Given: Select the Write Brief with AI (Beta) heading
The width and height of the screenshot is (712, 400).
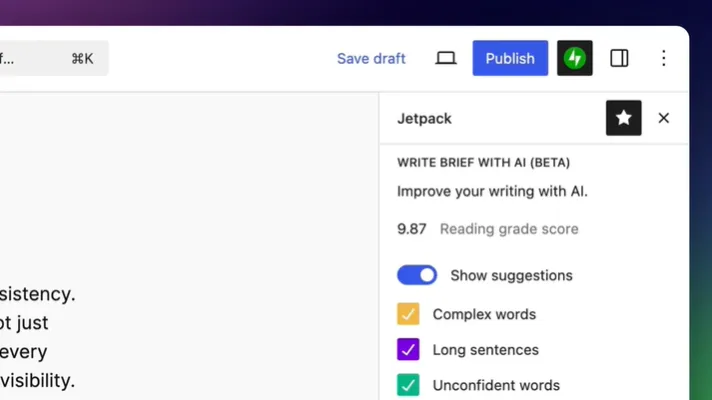Looking at the screenshot, I should (x=484, y=162).
